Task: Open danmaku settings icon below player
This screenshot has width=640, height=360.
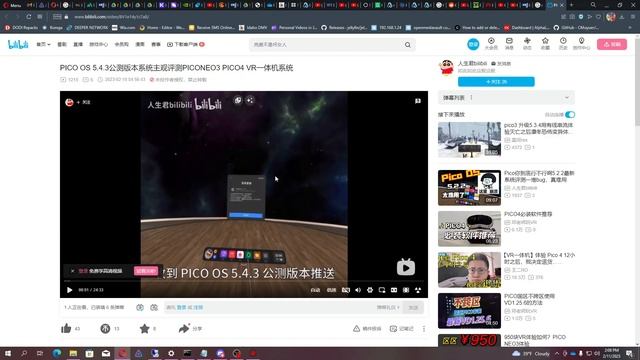Action: point(154,307)
